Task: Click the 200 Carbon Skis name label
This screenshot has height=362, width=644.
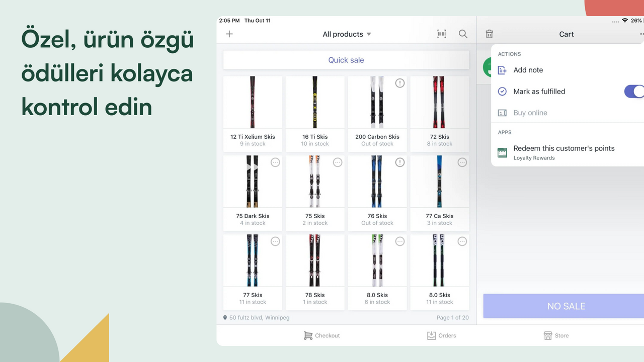Action: coord(377,137)
